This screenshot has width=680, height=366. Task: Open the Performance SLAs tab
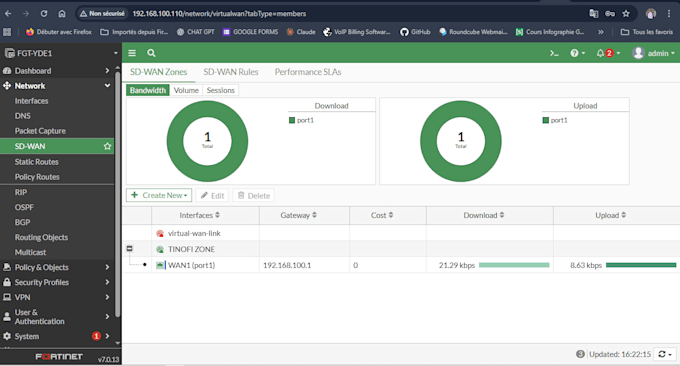[x=308, y=72]
